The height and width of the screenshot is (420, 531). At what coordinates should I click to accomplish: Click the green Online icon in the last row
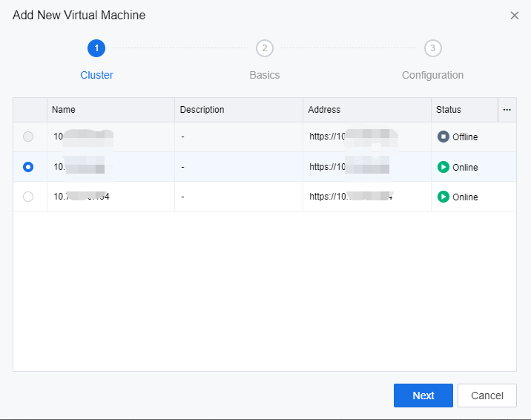tap(443, 197)
